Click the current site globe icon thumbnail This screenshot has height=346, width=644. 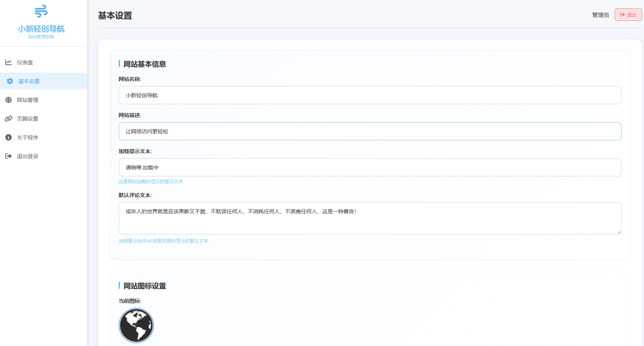(136, 325)
